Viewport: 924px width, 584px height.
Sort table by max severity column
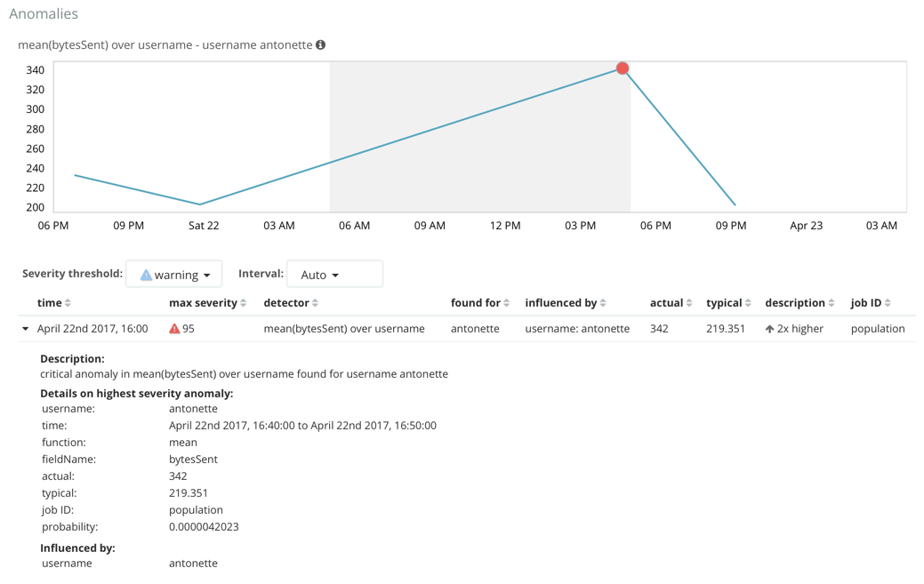pos(244,303)
